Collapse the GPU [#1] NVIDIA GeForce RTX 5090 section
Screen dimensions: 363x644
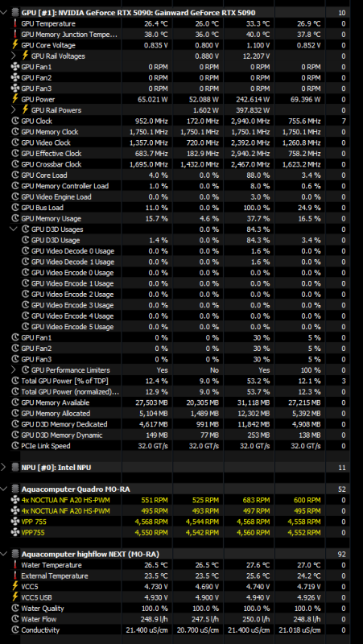[4, 13]
